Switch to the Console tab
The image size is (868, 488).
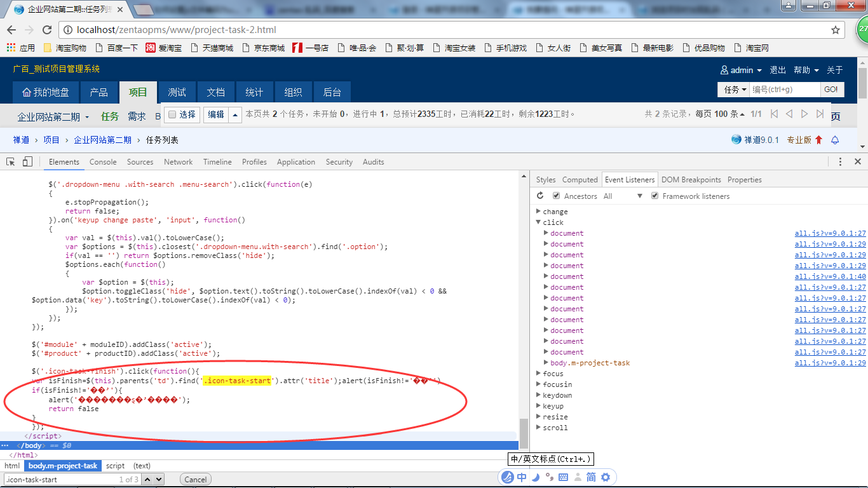103,162
